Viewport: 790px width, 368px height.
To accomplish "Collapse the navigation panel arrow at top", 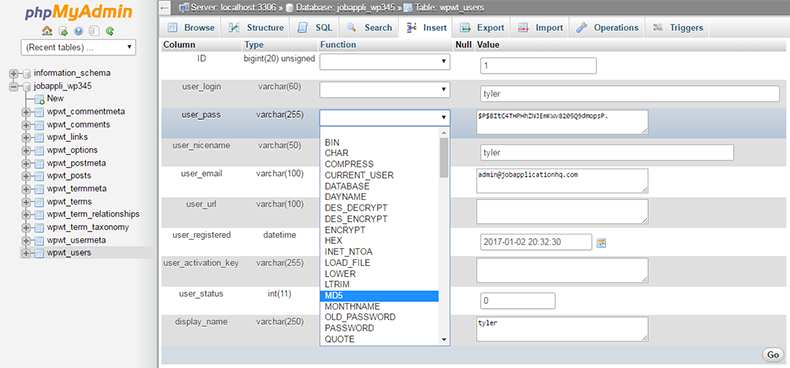I will point(165,8).
